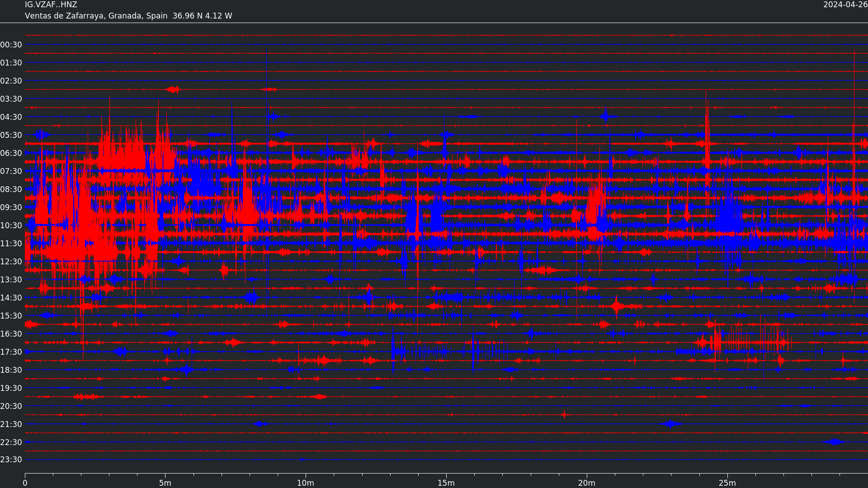868x488 pixels.
Task: Select the 21:30 time row label
Action: tap(11, 424)
